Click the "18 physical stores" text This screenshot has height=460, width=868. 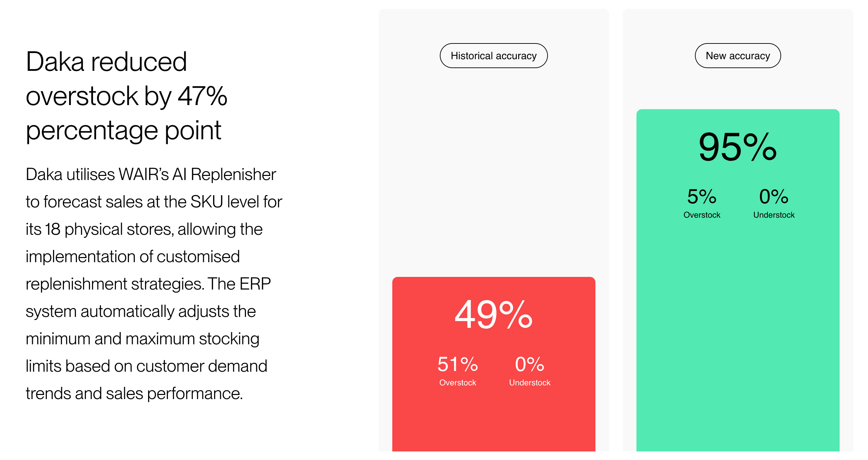pyautogui.click(x=108, y=229)
